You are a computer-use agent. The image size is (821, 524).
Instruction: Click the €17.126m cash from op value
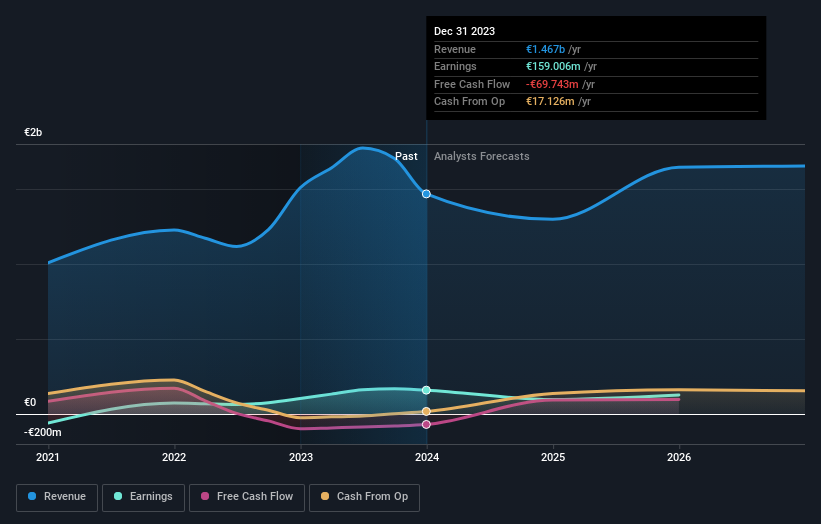click(x=550, y=102)
